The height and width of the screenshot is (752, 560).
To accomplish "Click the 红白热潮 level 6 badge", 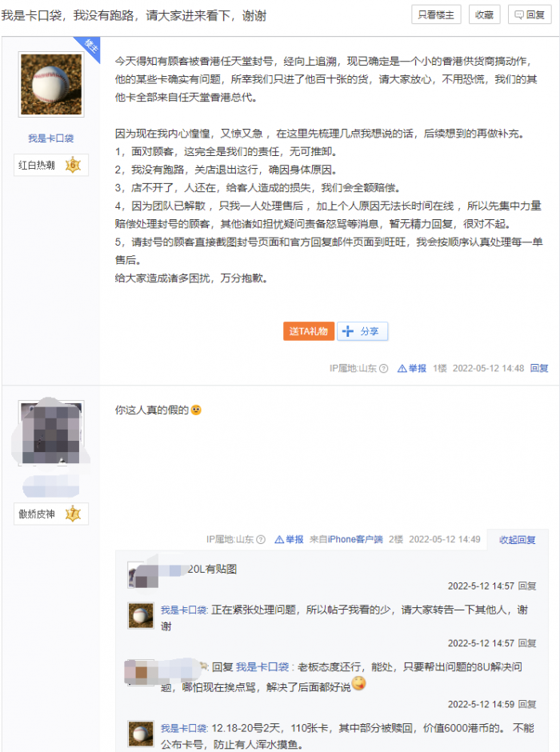I will [51, 166].
